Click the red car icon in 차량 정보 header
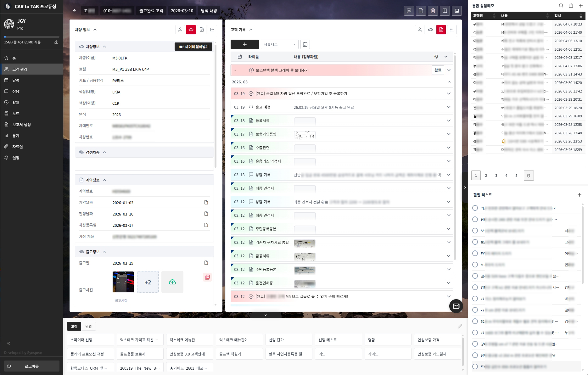This screenshot has width=588, height=375. (191, 30)
